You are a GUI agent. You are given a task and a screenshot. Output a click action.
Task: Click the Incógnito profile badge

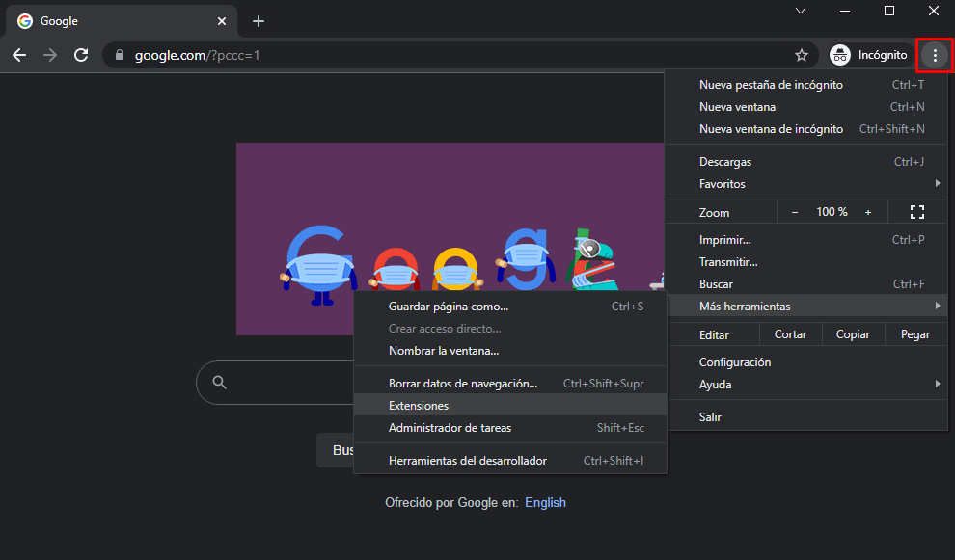tap(867, 55)
